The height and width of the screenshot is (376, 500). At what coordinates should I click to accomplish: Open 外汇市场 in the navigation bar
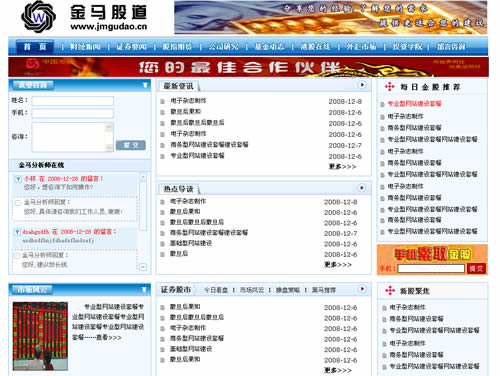[361, 47]
